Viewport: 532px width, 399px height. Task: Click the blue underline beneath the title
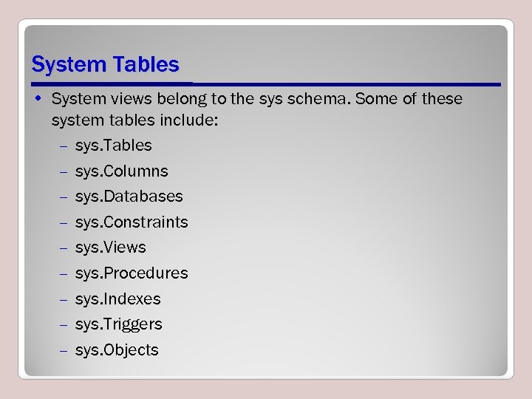[346, 83]
